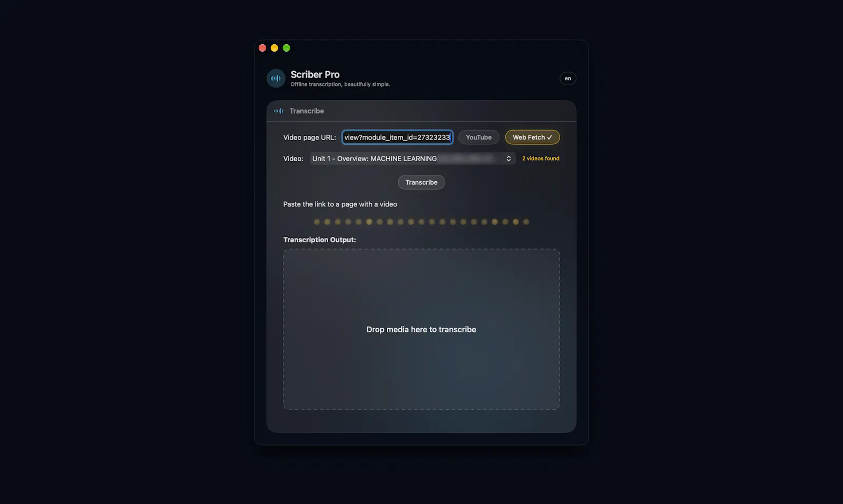Open the en language selector

click(x=567, y=78)
